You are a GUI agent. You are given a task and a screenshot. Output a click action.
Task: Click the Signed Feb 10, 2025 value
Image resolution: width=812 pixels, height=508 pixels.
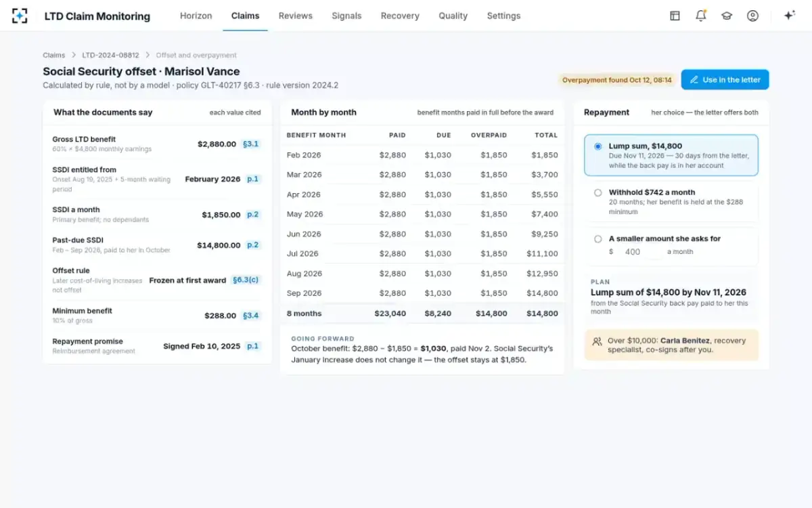tap(202, 346)
